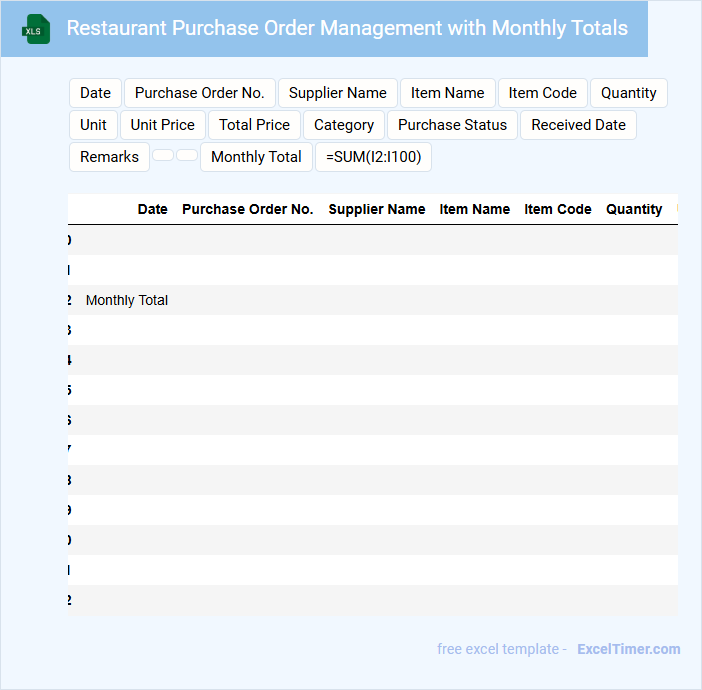
Task: Click the Supplier Name tag
Action: click(338, 93)
